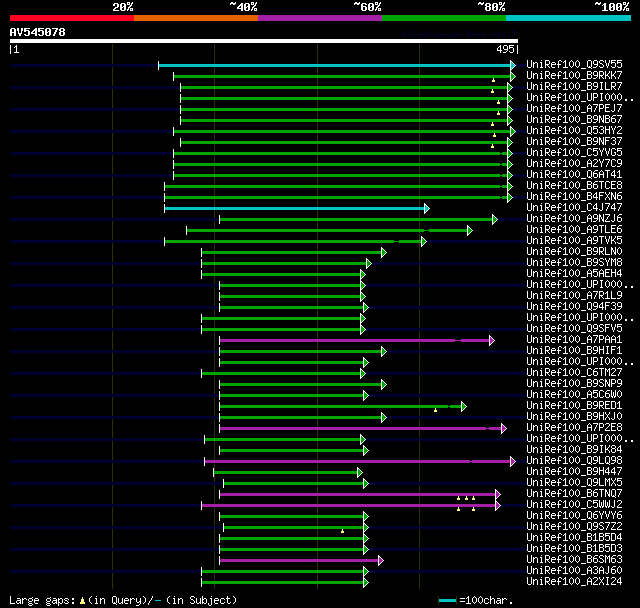
Task: Click the UniRef100_A5AEH4 label
Action: [x=574, y=274]
